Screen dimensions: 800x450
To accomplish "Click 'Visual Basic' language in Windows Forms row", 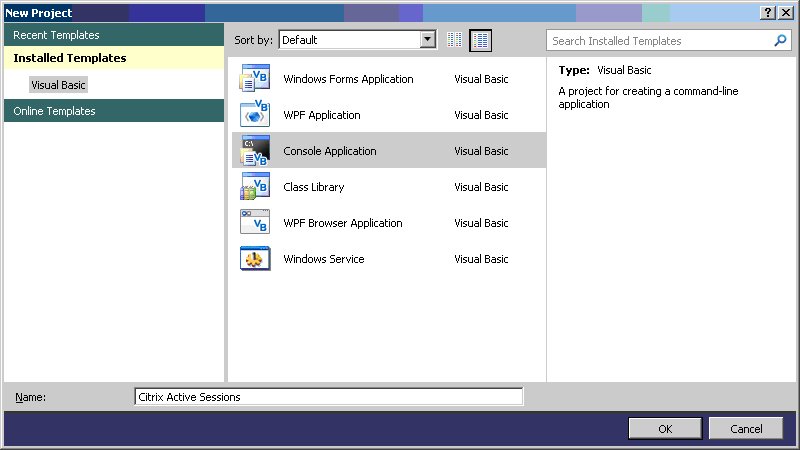I will click(481, 79).
